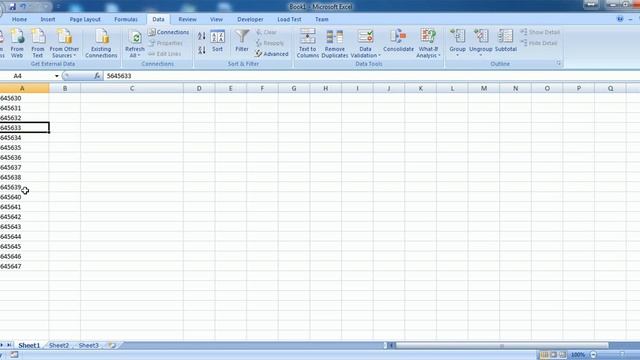Screen dimensions: 640x360
Task: Select column C header
Action: coord(132,88)
